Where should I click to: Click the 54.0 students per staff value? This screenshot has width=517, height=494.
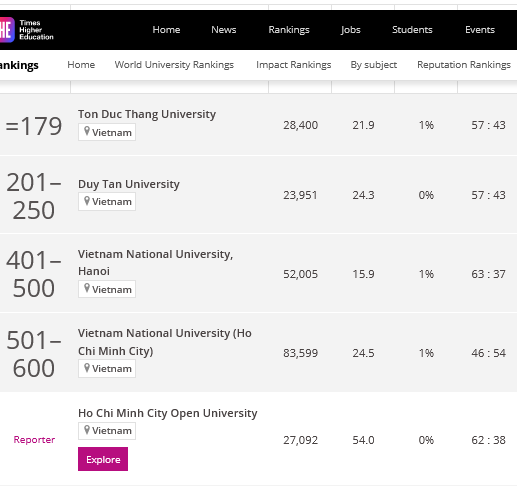(363, 440)
